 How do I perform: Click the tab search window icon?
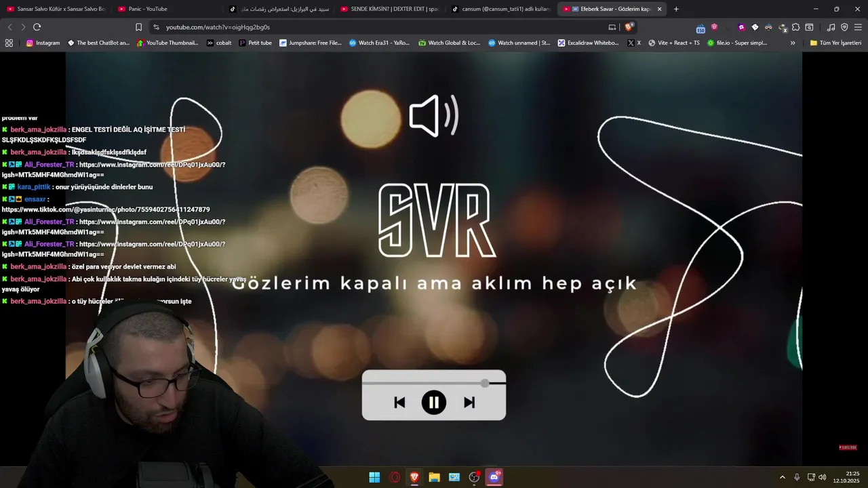coord(809,27)
